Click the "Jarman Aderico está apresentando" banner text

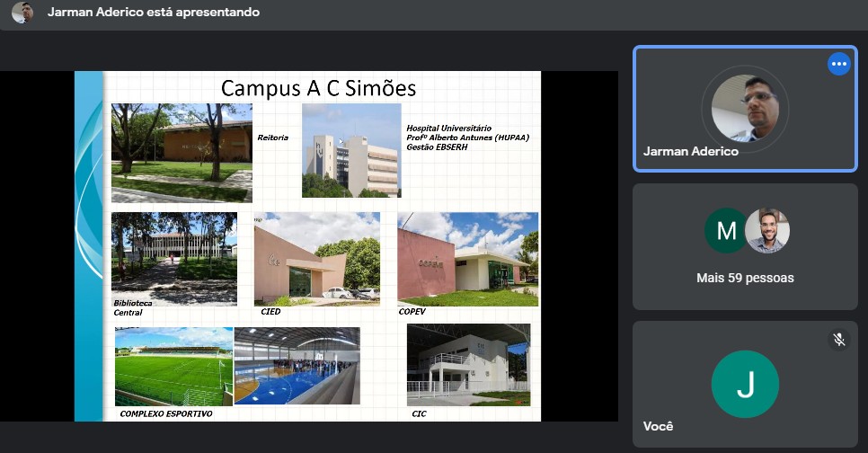point(154,13)
